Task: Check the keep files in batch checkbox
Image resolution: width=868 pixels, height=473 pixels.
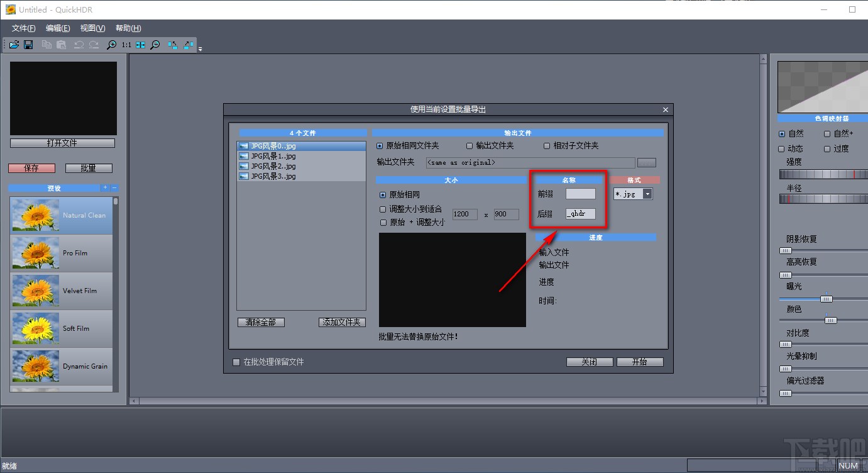Action: pyautogui.click(x=236, y=362)
